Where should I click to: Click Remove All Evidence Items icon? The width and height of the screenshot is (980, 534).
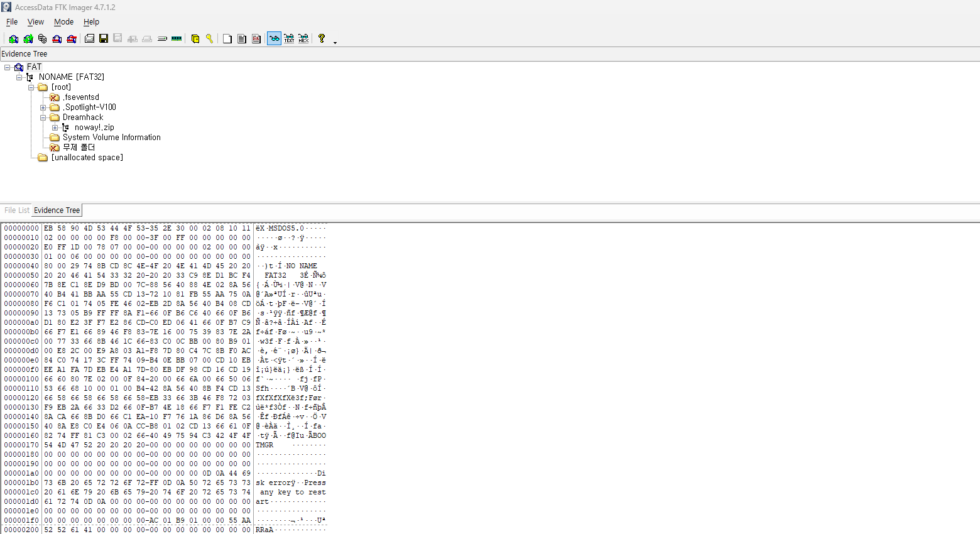72,39
